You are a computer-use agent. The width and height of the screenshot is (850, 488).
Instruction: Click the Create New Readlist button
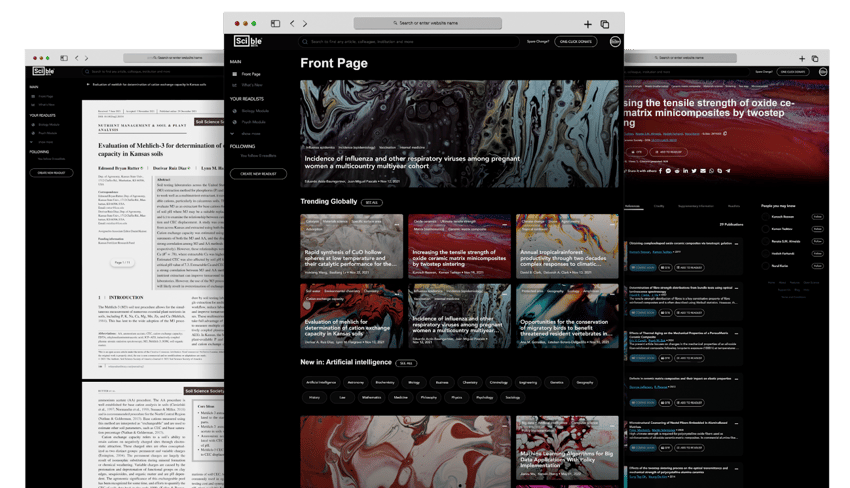pos(258,173)
